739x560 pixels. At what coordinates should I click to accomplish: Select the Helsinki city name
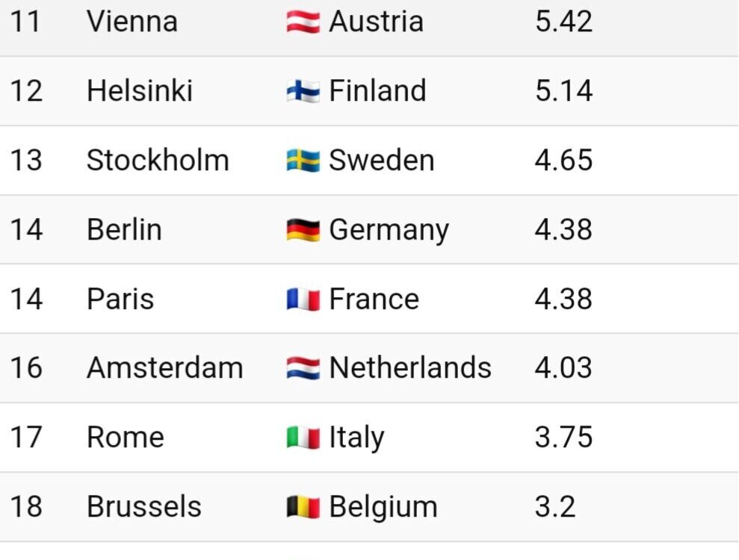140,90
